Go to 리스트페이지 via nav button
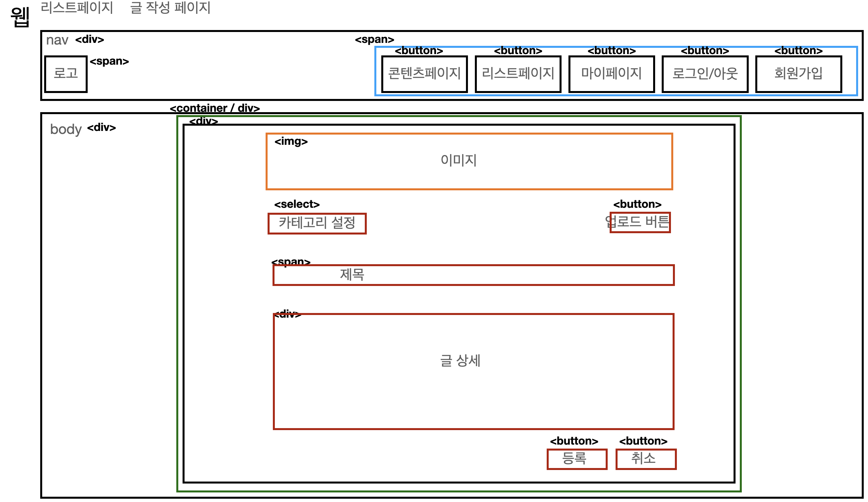Image resolution: width=868 pixels, height=502 pixels. (x=518, y=74)
